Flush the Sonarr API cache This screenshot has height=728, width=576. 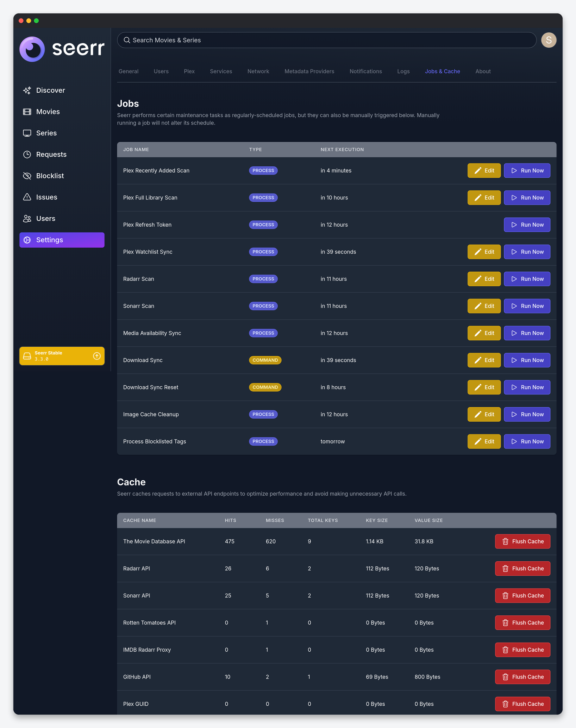pos(522,596)
